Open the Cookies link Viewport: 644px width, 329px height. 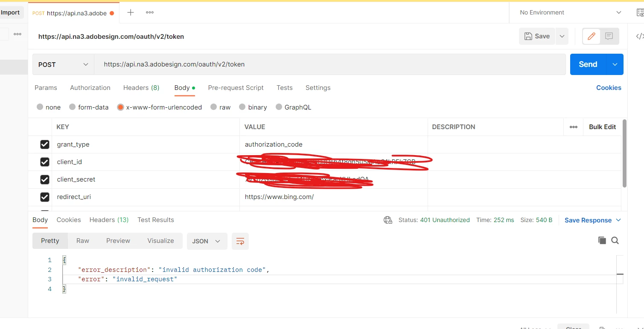[609, 88]
